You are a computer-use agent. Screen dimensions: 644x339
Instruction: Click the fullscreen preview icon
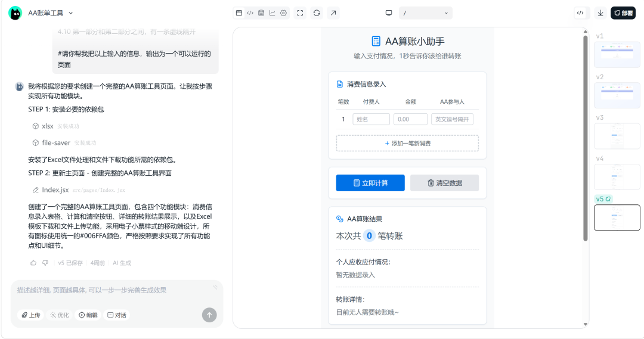300,13
